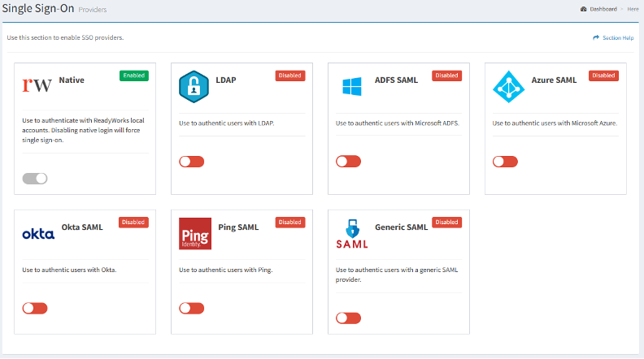Toggle the Native authentication switch
644x359 pixels.
click(35, 178)
